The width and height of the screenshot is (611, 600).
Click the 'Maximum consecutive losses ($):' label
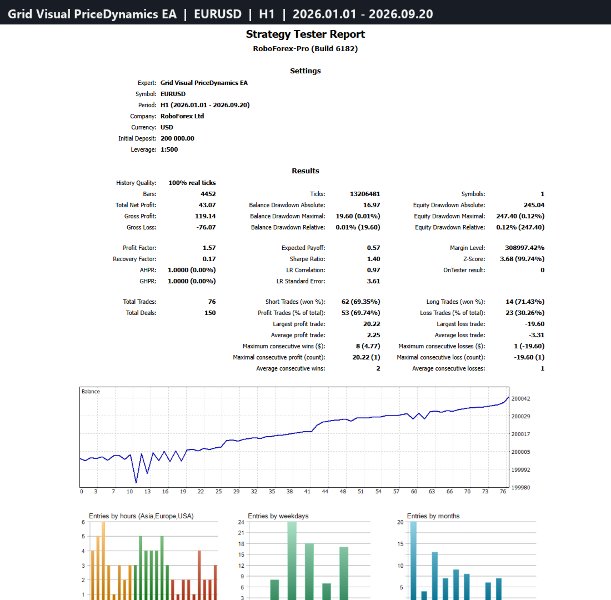pos(442,346)
